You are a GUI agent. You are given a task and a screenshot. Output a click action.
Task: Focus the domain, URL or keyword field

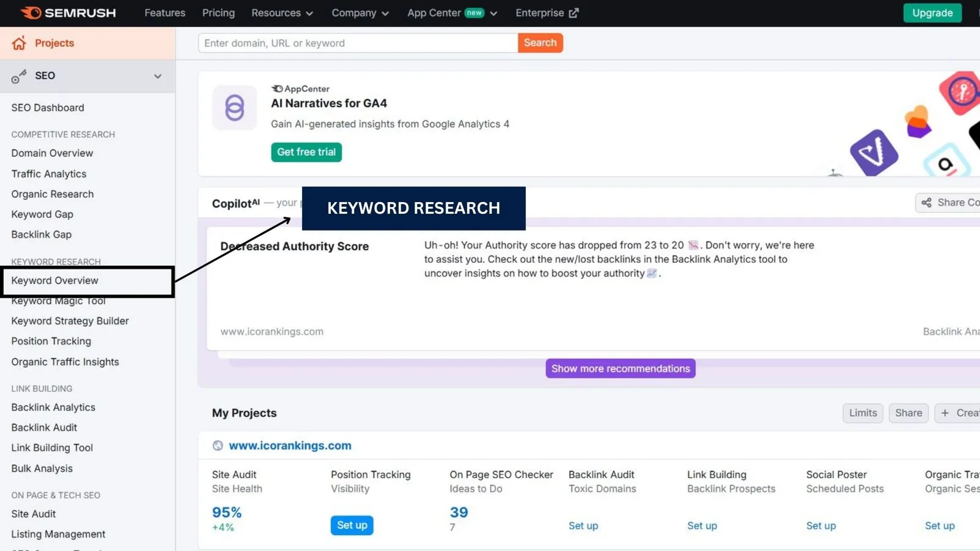tap(358, 43)
